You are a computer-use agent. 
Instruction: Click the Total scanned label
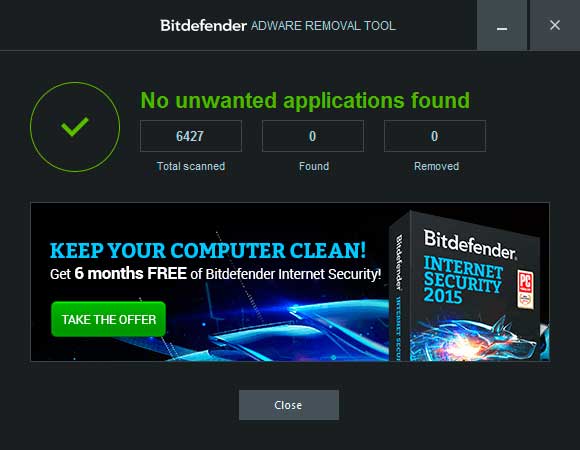pos(190,166)
